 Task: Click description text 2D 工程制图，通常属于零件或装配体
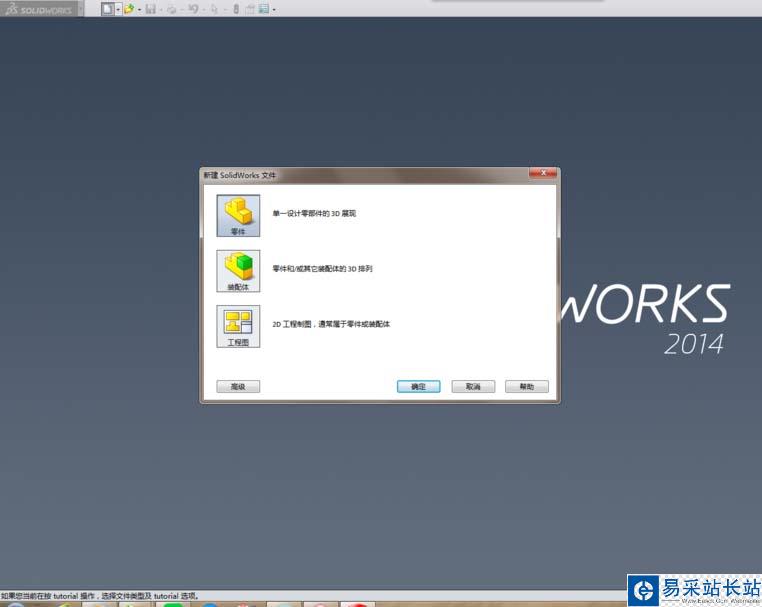click(x=331, y=324)
